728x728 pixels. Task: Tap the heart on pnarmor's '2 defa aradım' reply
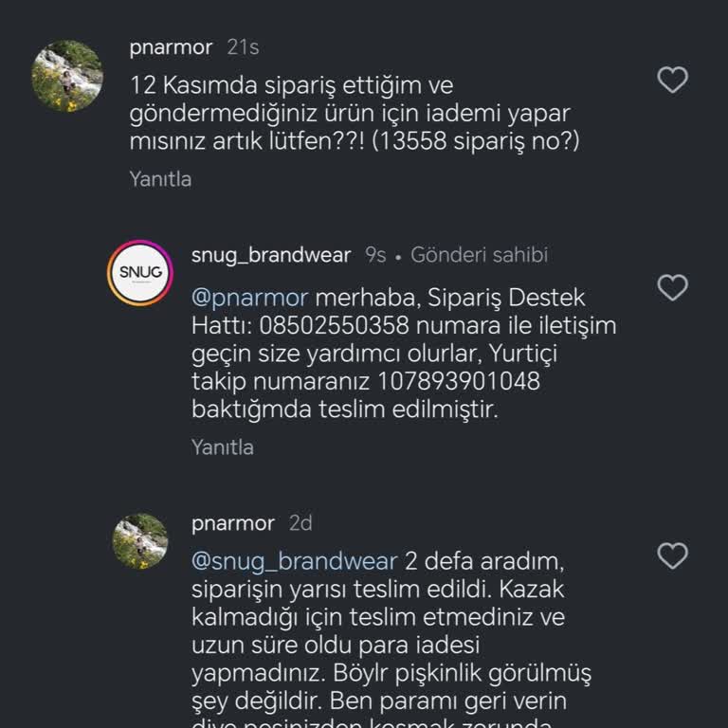pyautogui.click(x=672, y=555)
